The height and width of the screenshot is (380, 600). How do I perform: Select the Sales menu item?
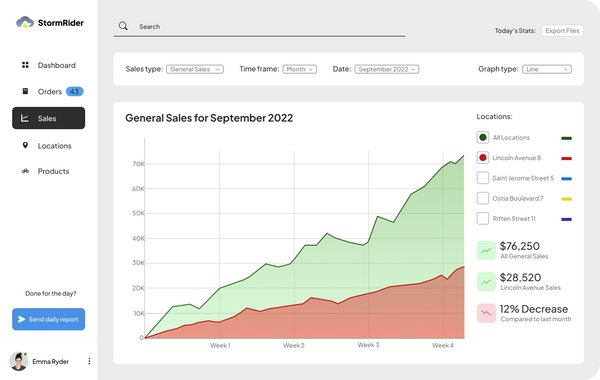pyautogui.click(x=49, y=118)
